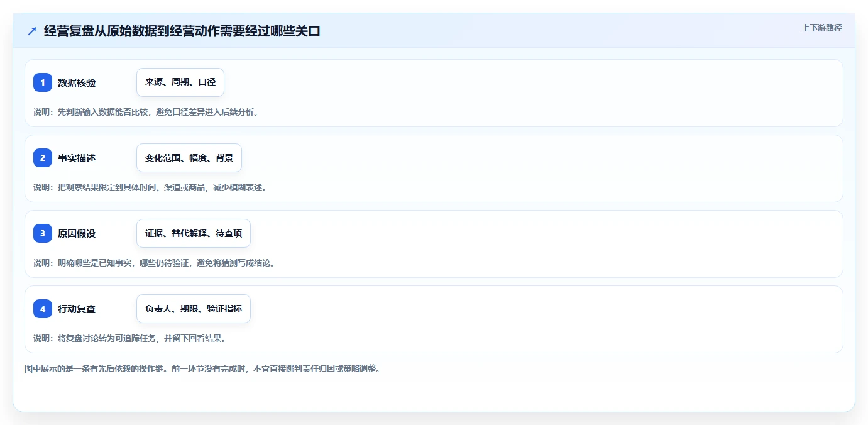
Task: Click the 行动复查 step heading
Action: [x=77, y=309]
